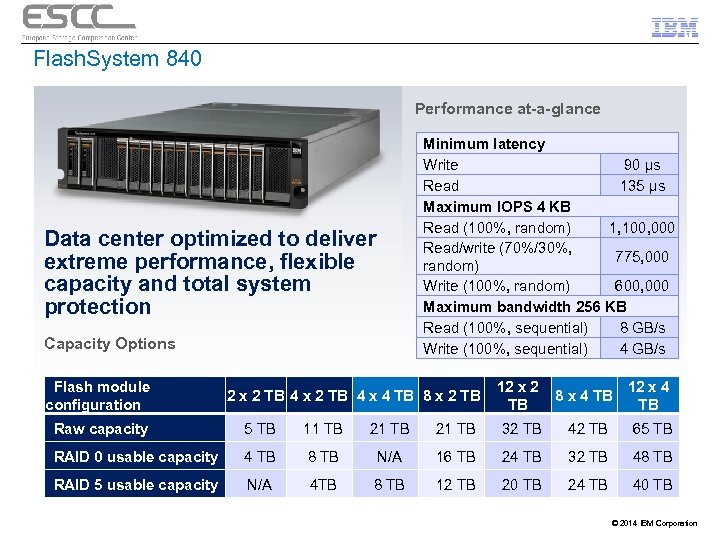Screen dimensions: 720x540
Task: Click the ESCC logo
Action: [79, 22]
